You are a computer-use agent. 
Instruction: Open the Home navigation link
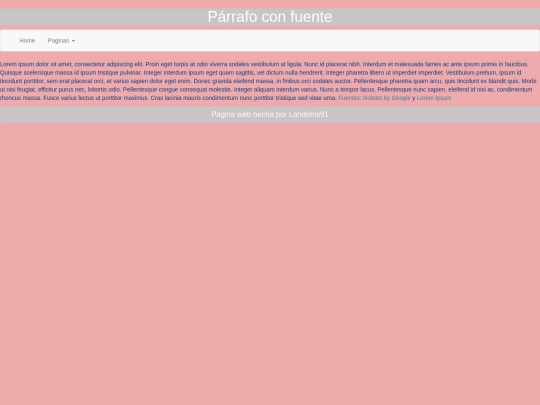tap(27, 41)
